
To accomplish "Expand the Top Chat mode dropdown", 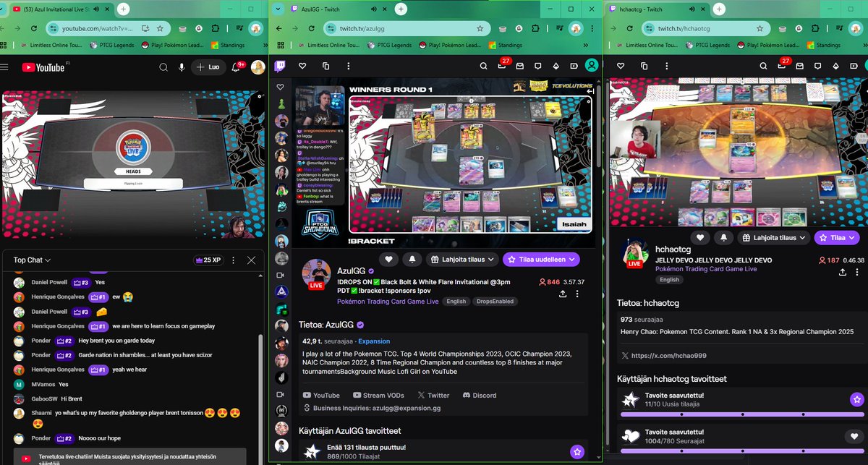I will tap(32, 260).
